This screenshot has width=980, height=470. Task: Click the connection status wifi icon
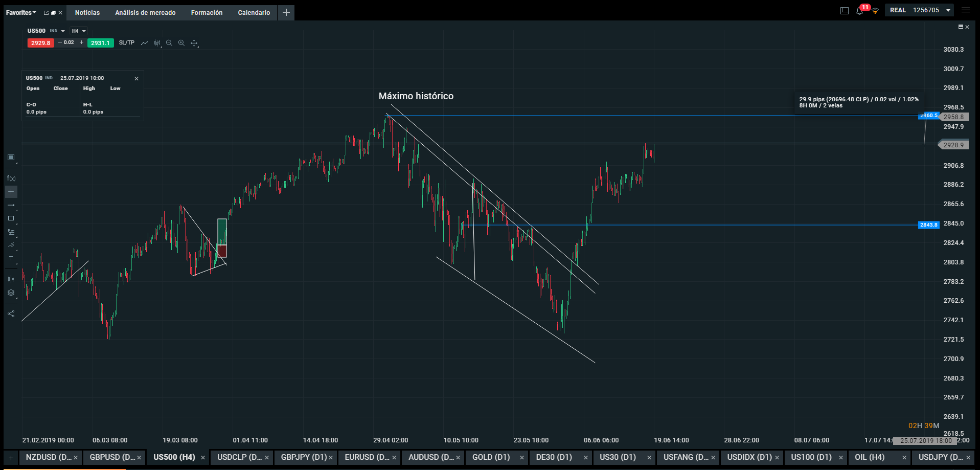click(875, 11)
